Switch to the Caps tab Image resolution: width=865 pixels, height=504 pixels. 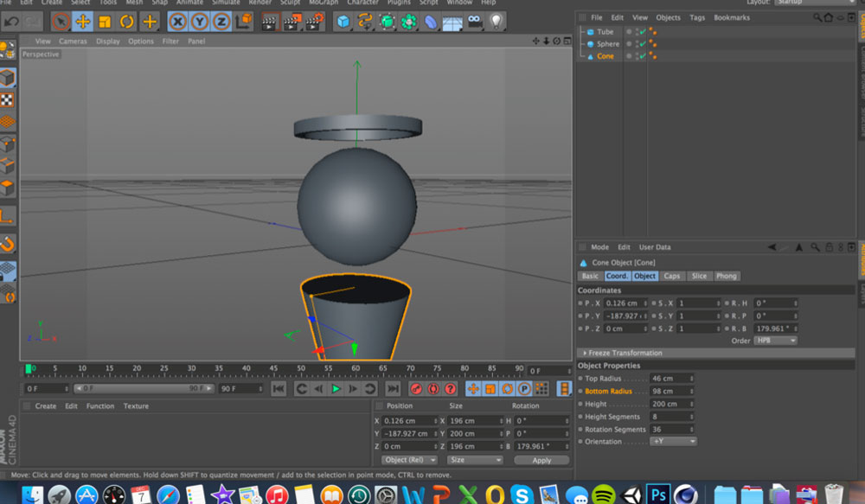[672, 276]
